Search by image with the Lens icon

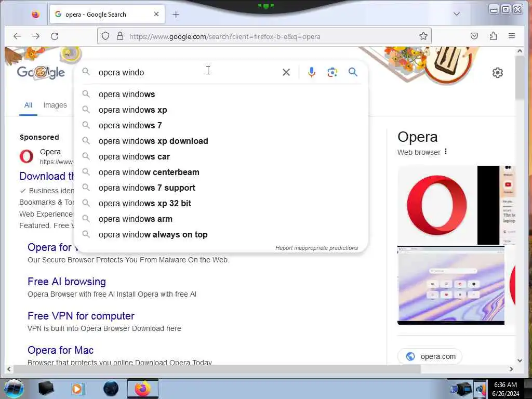tap(332, 72)
